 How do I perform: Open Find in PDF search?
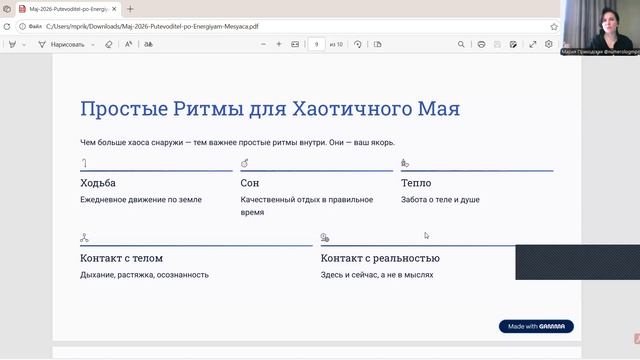[461, 44]
